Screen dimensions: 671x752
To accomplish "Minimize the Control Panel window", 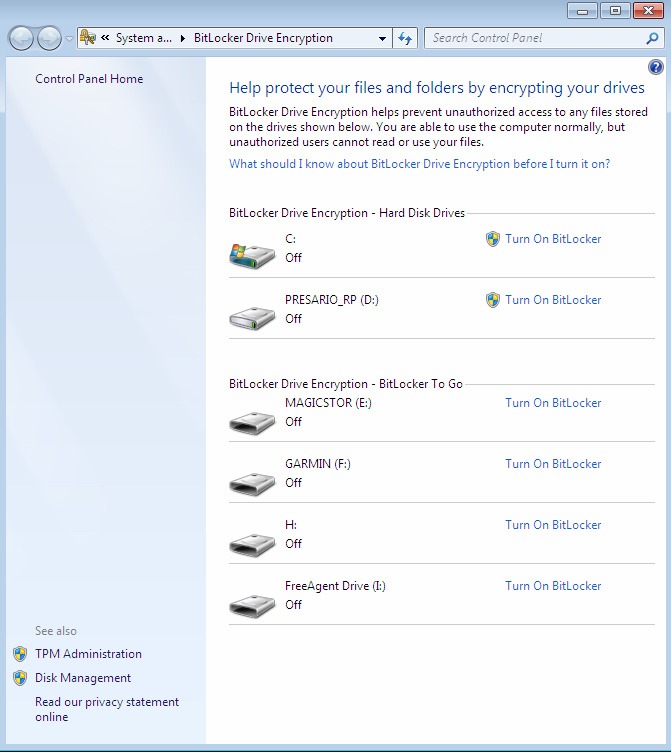I will 582,11.
